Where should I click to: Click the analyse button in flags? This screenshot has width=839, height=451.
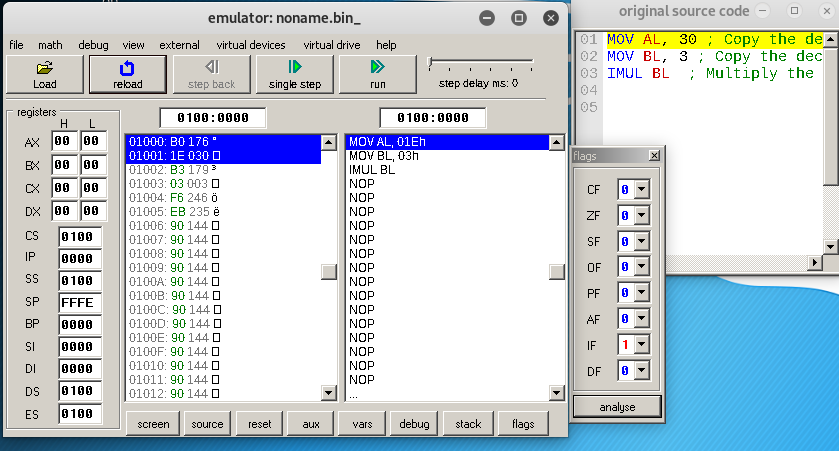[617, 407]
